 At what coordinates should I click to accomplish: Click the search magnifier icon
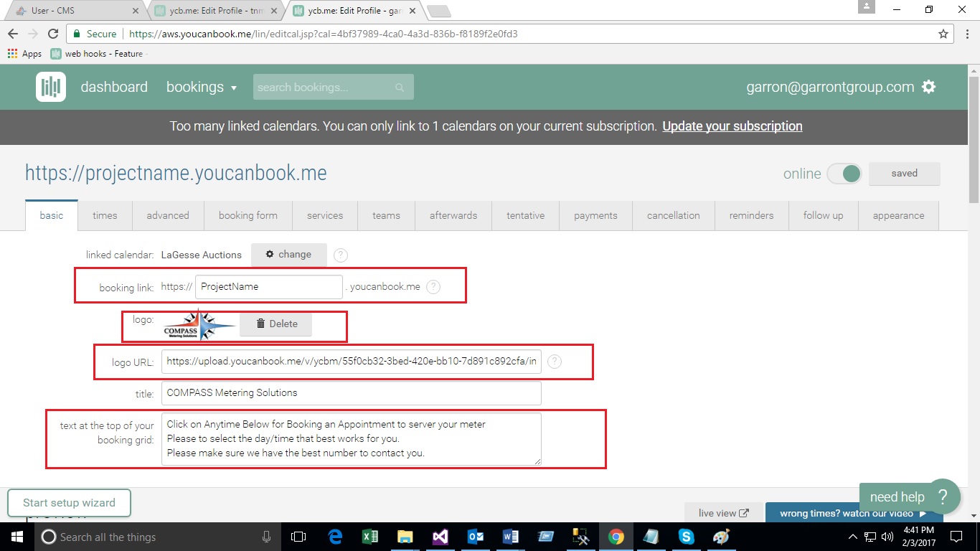(400, 88)
